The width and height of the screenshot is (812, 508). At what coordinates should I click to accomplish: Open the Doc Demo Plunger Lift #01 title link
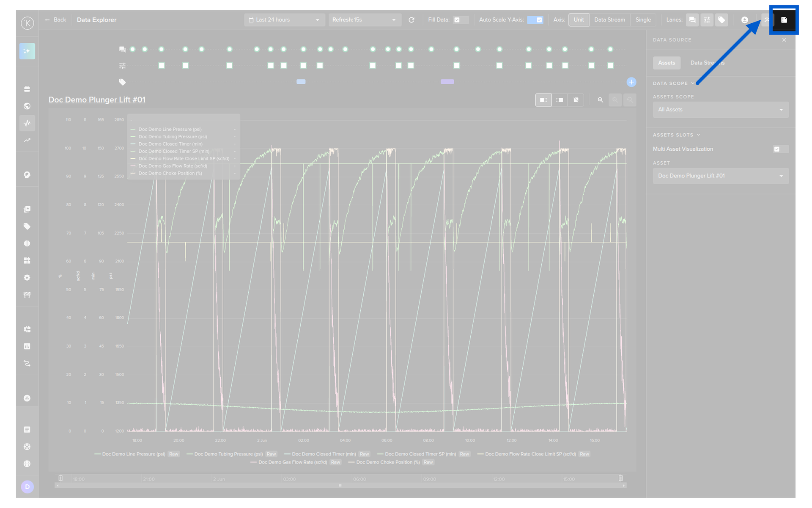97,99
